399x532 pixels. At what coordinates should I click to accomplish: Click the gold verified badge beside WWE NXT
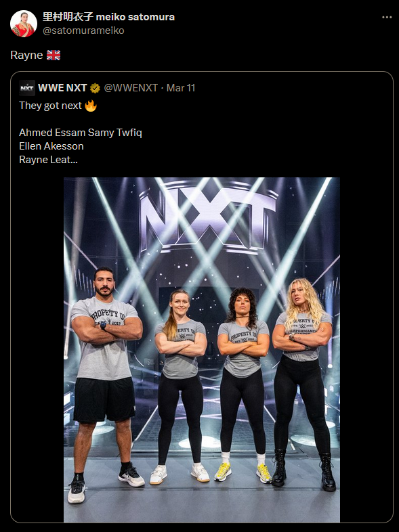click(x=95, y=88)
